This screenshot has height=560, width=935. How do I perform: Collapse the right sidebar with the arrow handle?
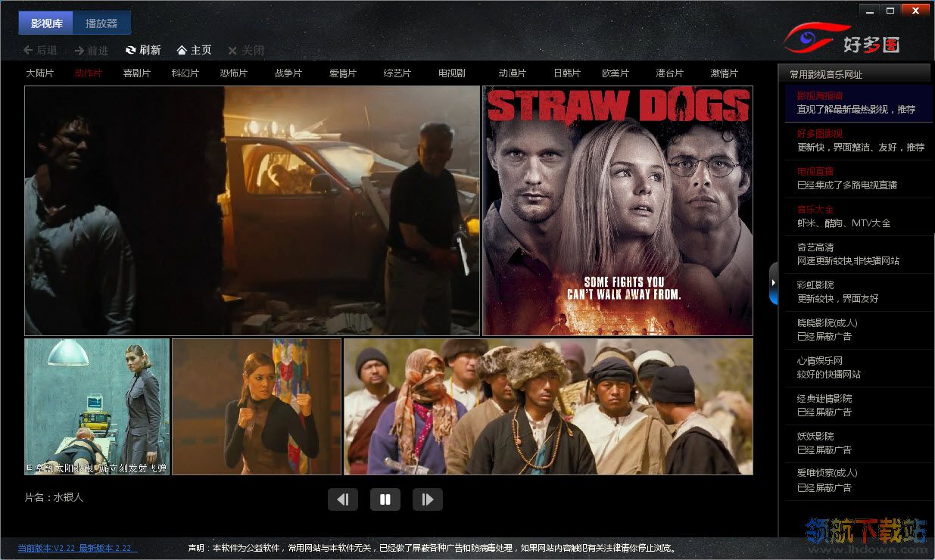(773, 283)
